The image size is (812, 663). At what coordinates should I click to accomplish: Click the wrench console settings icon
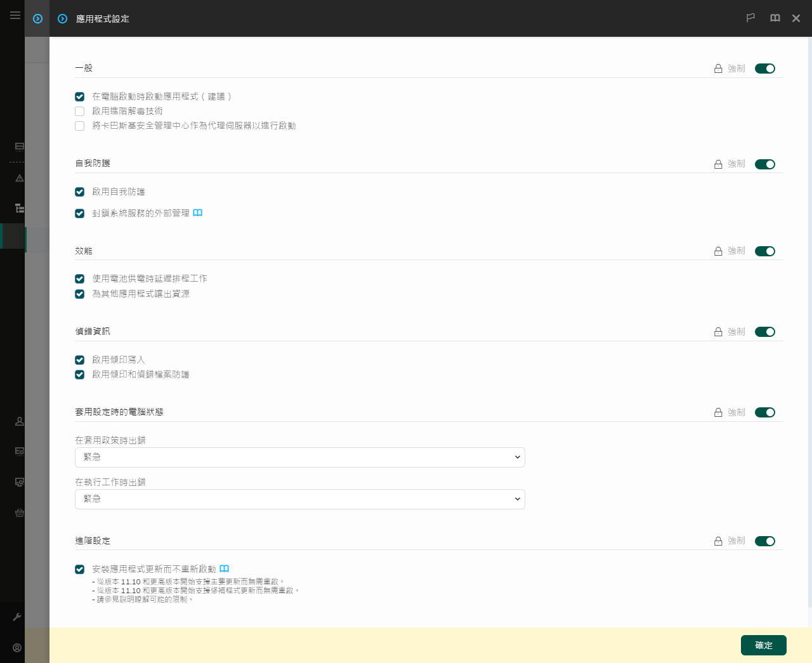click(17, 617)
